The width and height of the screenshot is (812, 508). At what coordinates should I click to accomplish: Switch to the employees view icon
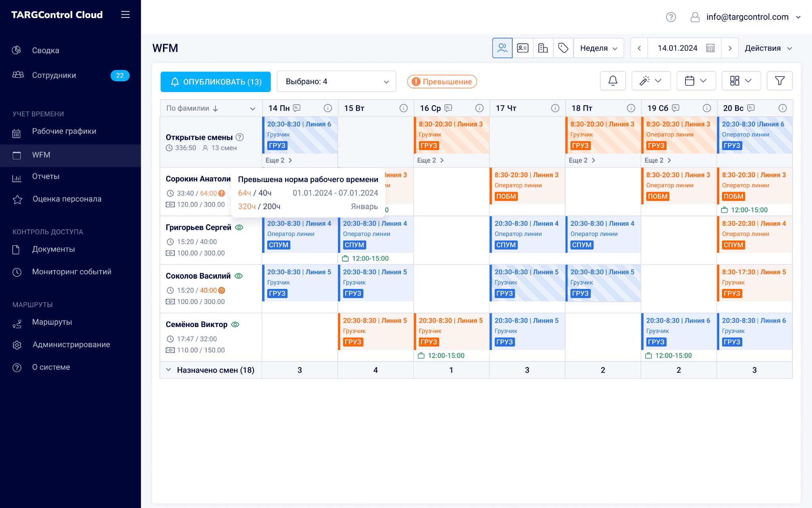point(502,48)
